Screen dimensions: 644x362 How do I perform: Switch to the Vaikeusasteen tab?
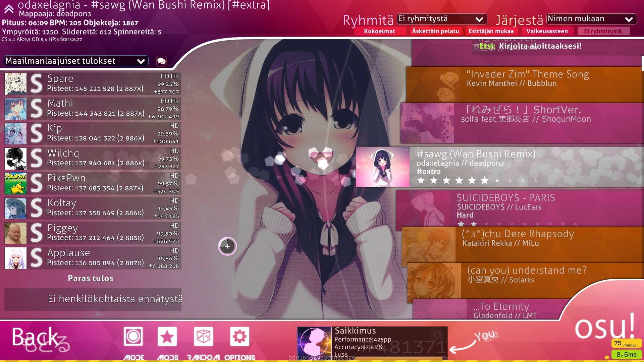(547, 31)
